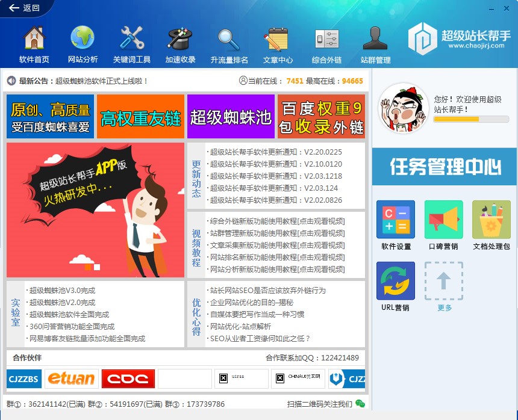518x420 pixels.
Task: Open the 百度权重9 包收录外链 banner
Action: point(321,117)
